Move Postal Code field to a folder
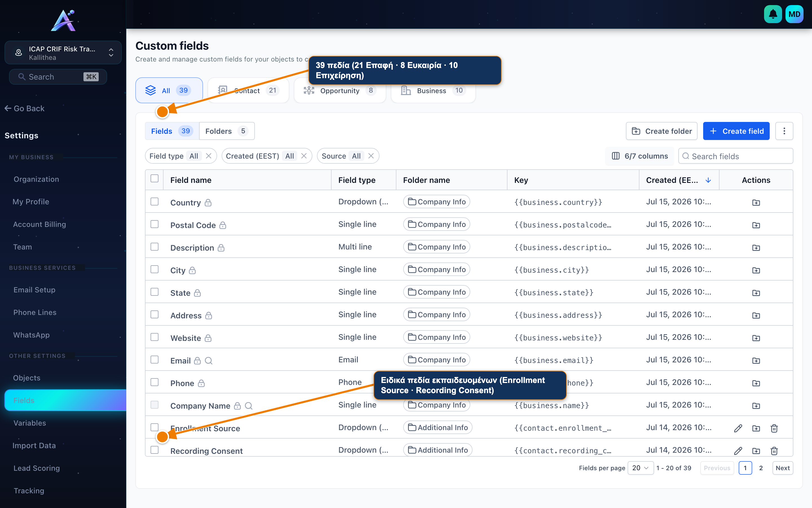This screenshot has width=812, height=508. [x=756, y=225]
